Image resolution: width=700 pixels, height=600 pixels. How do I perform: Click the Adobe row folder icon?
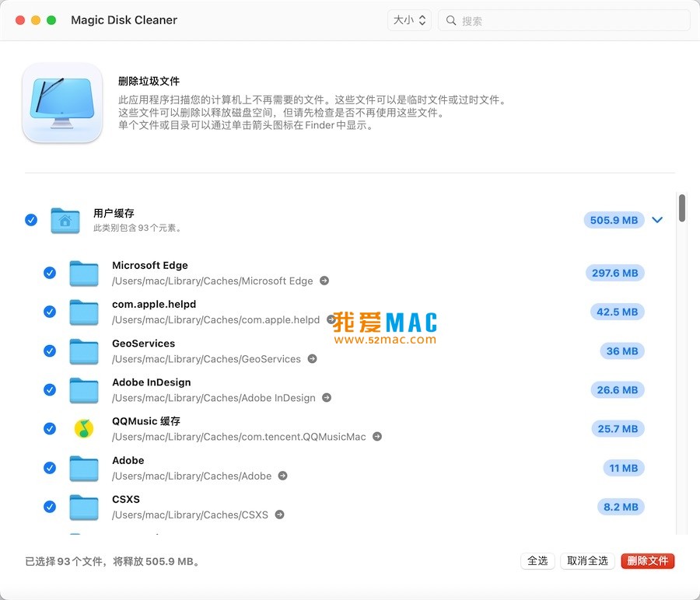click(x=84, y=468)
